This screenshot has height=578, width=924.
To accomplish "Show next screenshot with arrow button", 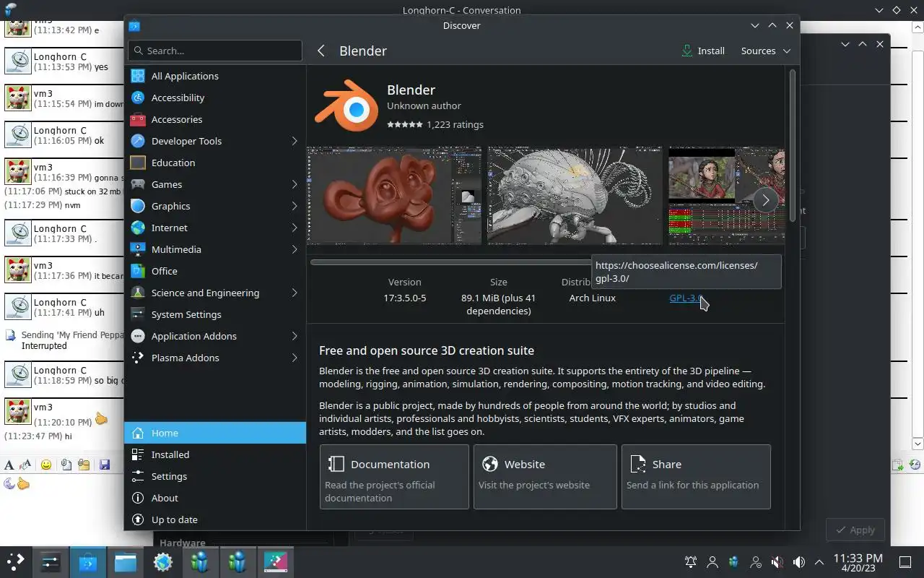I will click(x=765, y=200).
